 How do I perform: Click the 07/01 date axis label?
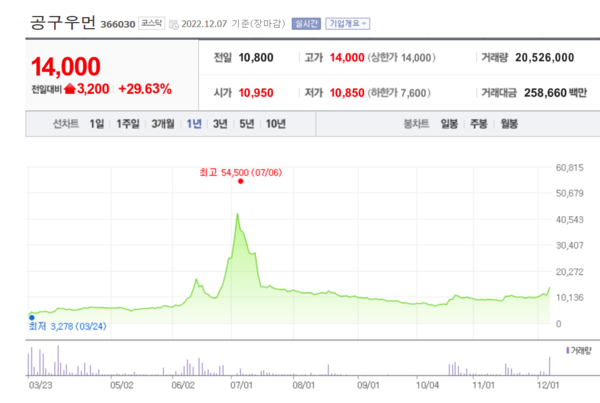pos(241,385)
